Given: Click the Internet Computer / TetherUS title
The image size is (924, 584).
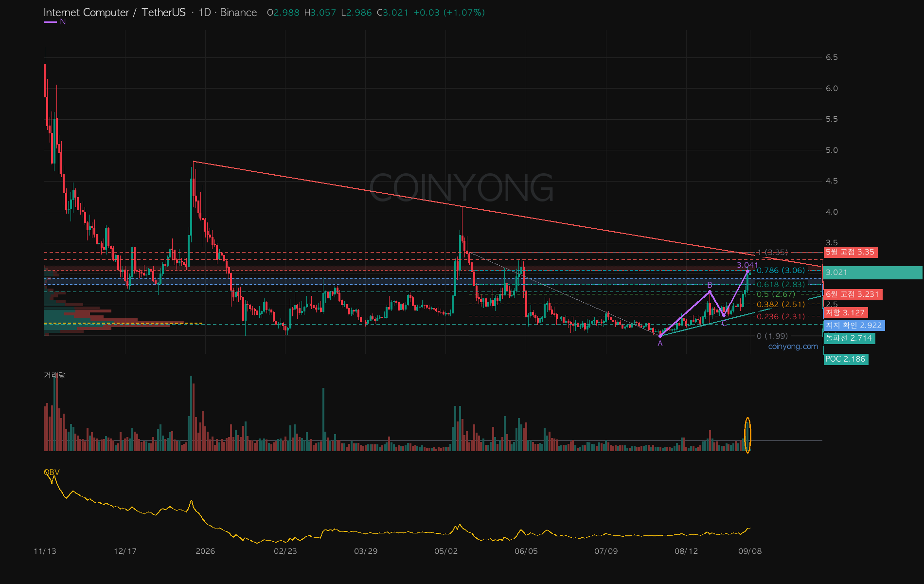Looking at the screenshot, I should 114,13.
